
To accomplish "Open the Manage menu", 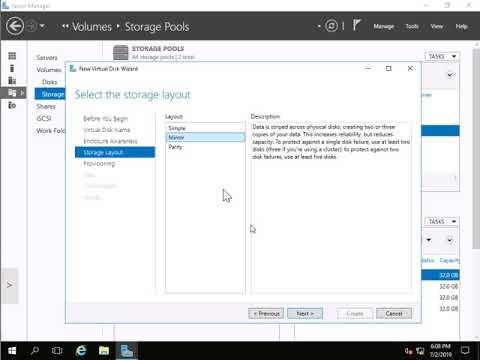I will 383,26.
